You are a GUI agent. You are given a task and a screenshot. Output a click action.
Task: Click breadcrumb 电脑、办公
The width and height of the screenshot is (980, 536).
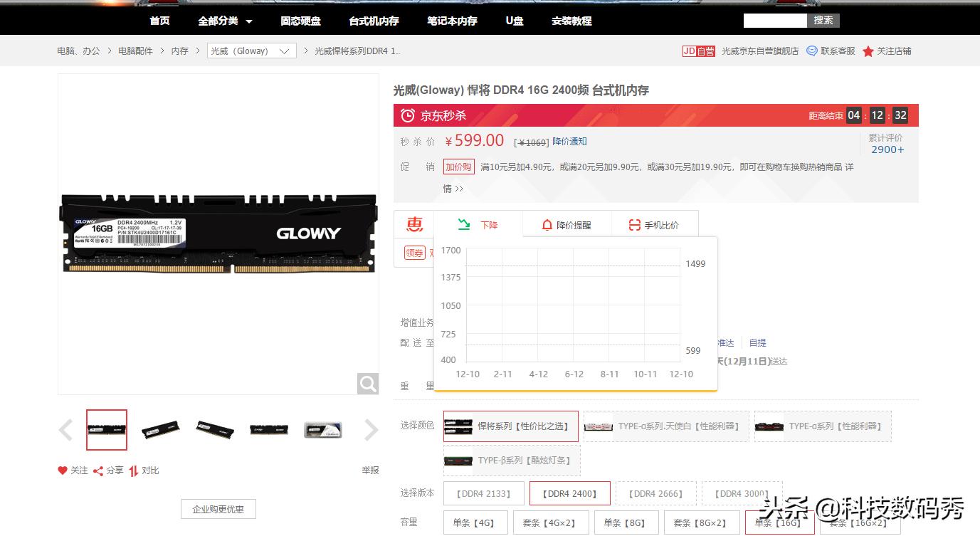tap(78, 51)
